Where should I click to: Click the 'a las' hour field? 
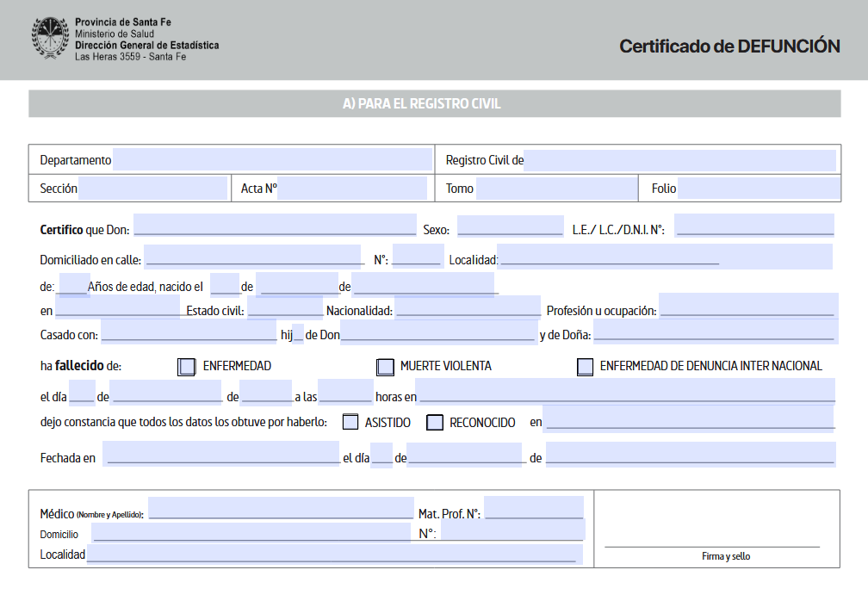(x=346, y=393)
